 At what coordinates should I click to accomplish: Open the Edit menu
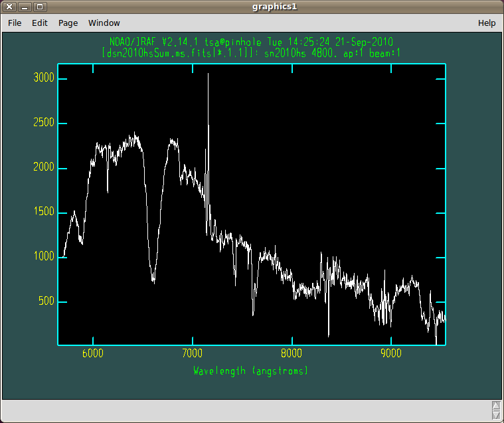40,23
